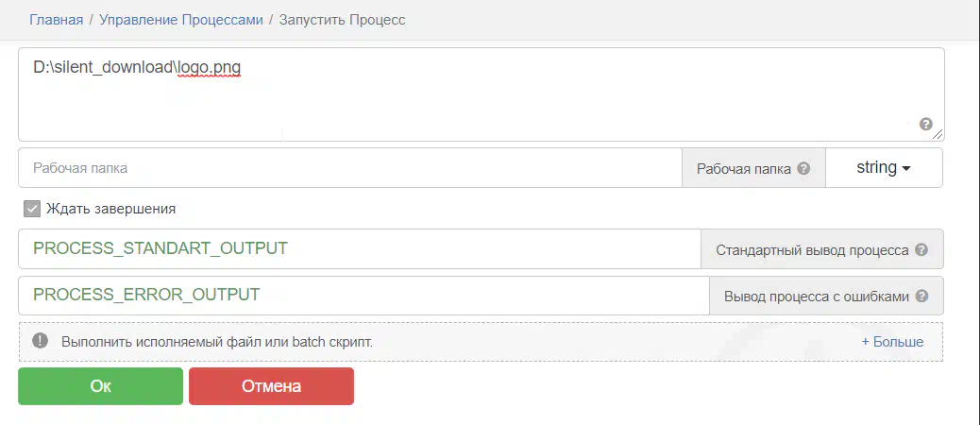Click help icon beside the Рабочая папка label
Screen dimensions: 980x425
tap(803, 168)
